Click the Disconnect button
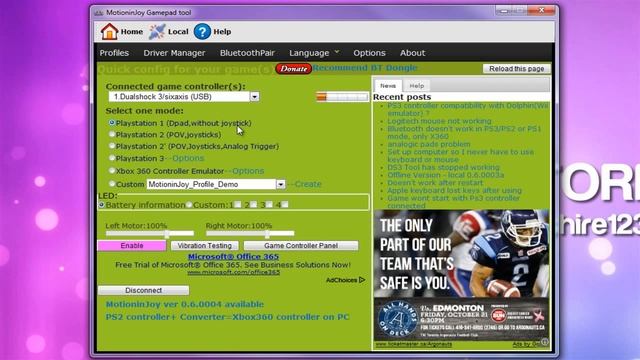 coord(143,290)
